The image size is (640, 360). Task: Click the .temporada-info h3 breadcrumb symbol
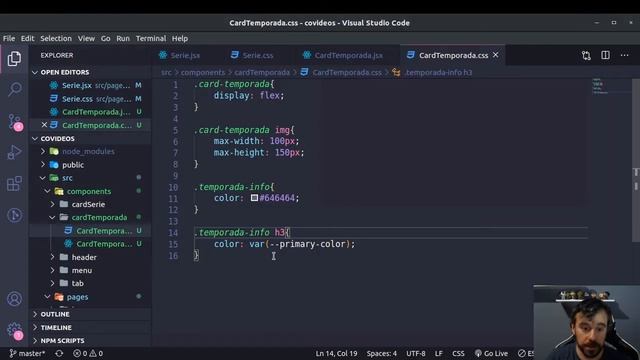(x=438, y=72)
